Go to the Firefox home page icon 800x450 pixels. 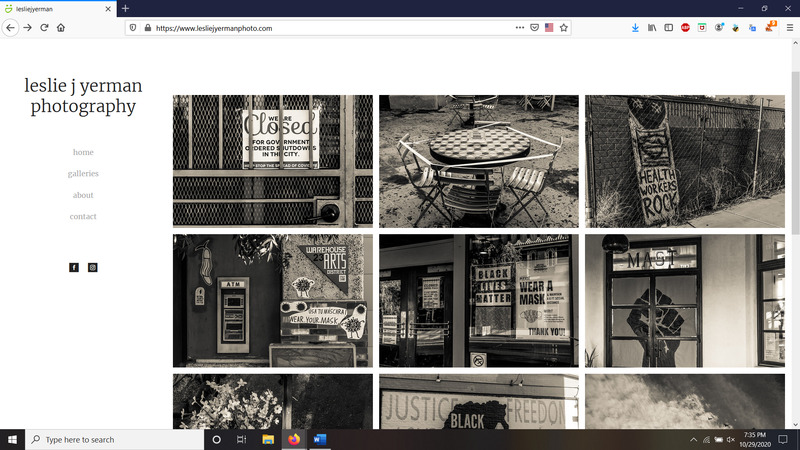coord(61,28)
